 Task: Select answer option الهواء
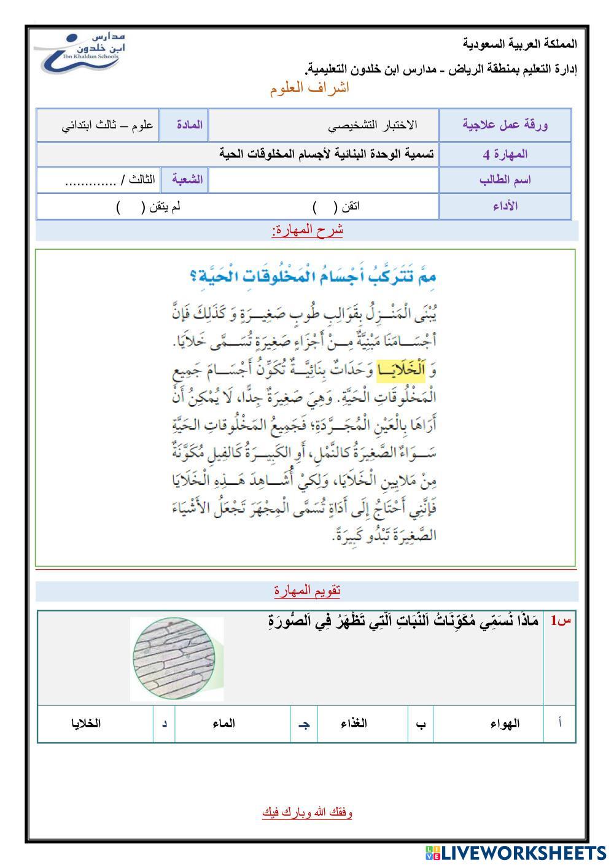[x=505, y=723]
